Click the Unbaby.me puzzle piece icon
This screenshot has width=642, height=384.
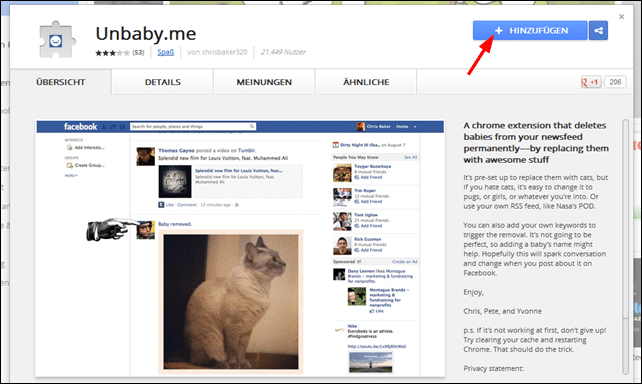57,39
